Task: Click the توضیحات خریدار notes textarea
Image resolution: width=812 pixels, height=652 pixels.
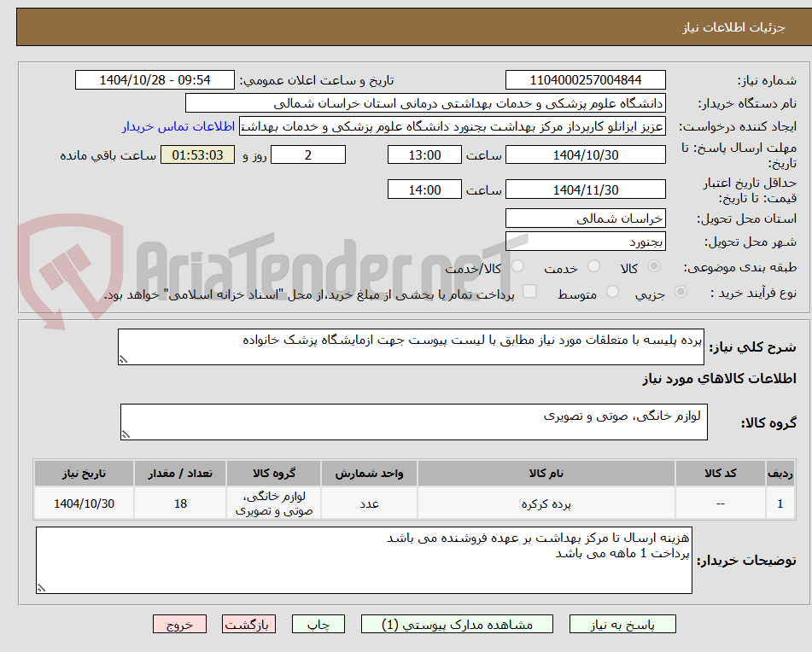Action: pyautogui.click(x=364, y=561)
